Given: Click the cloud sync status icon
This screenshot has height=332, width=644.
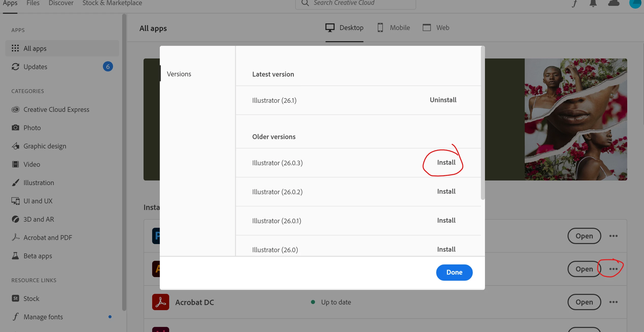Looking at the screenshot, I should coord(614,3).
